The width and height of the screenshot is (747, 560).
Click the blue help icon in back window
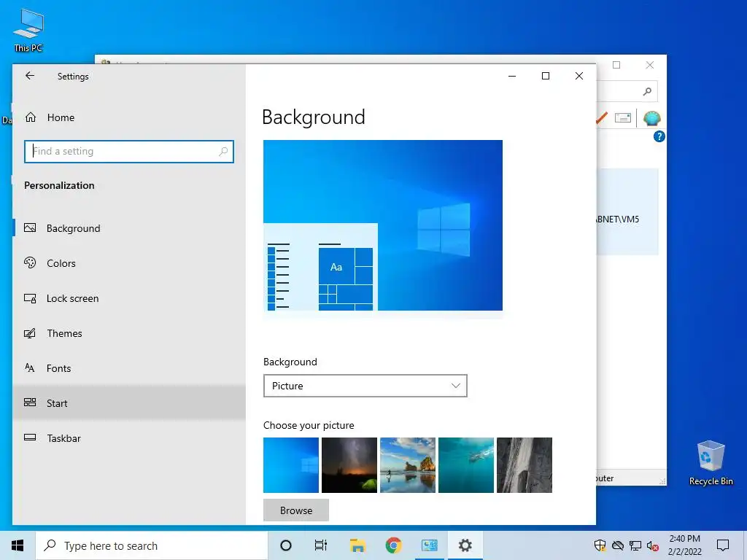(659, 136)
